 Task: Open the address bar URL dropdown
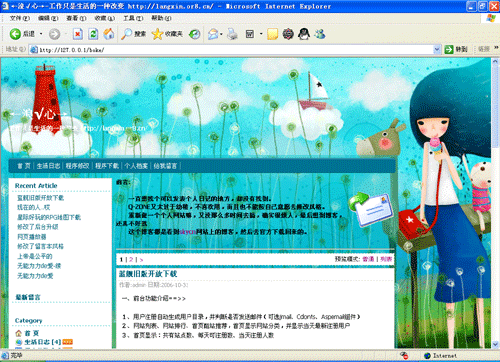(x=437, y=50)
